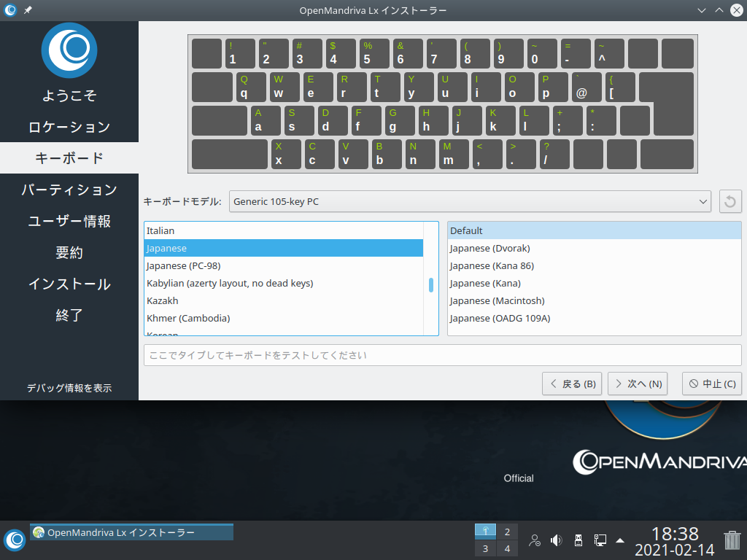Choose Kabylian azerty layout

[284, 284]
